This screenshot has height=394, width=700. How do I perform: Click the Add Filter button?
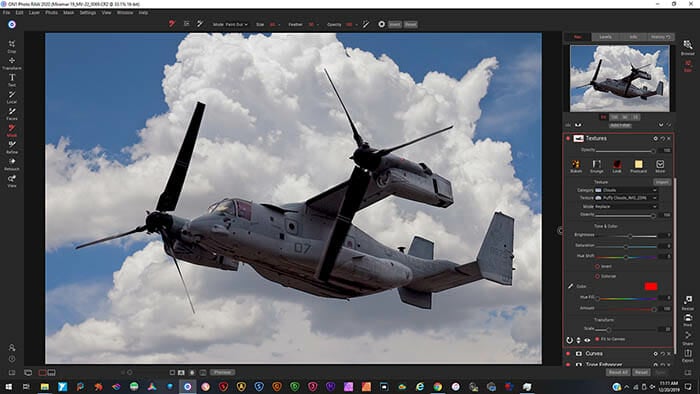[621, 125]
